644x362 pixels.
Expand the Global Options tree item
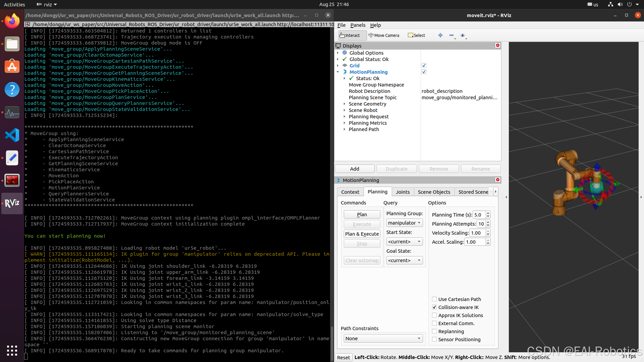pyautogui.click(x=337, y=52)
